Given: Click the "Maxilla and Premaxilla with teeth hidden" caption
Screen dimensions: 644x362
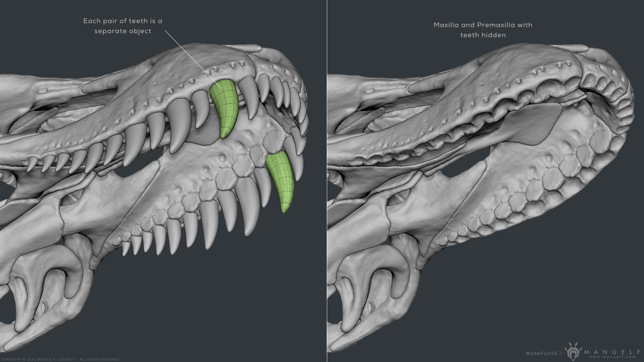Looking at the screenshot, I should click(483, 30).
